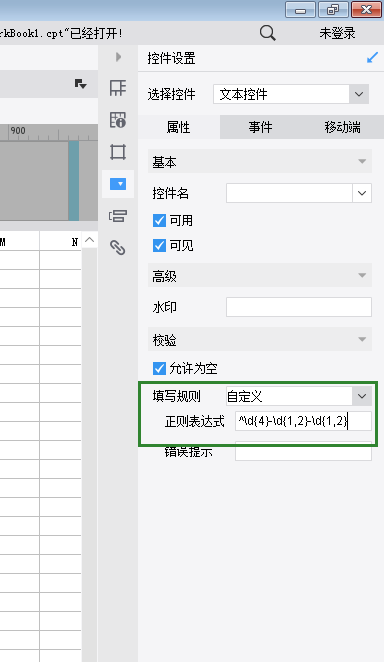Click the spreadsheet scroll up arrow

tap(89, 240)
